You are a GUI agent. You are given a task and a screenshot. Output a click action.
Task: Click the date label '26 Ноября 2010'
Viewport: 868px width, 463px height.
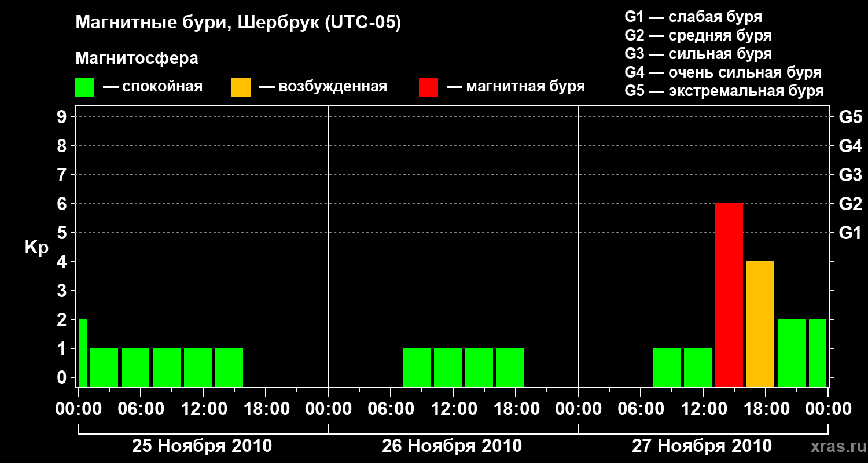pos(452,446)
